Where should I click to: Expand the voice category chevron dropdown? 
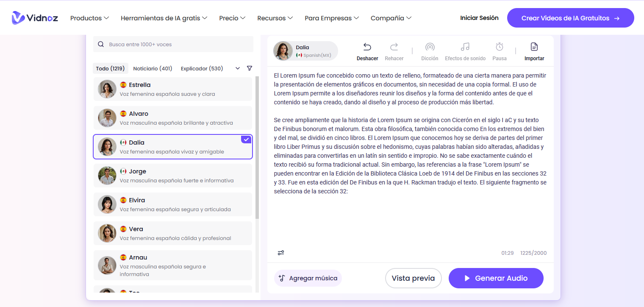tap(238, 68)
